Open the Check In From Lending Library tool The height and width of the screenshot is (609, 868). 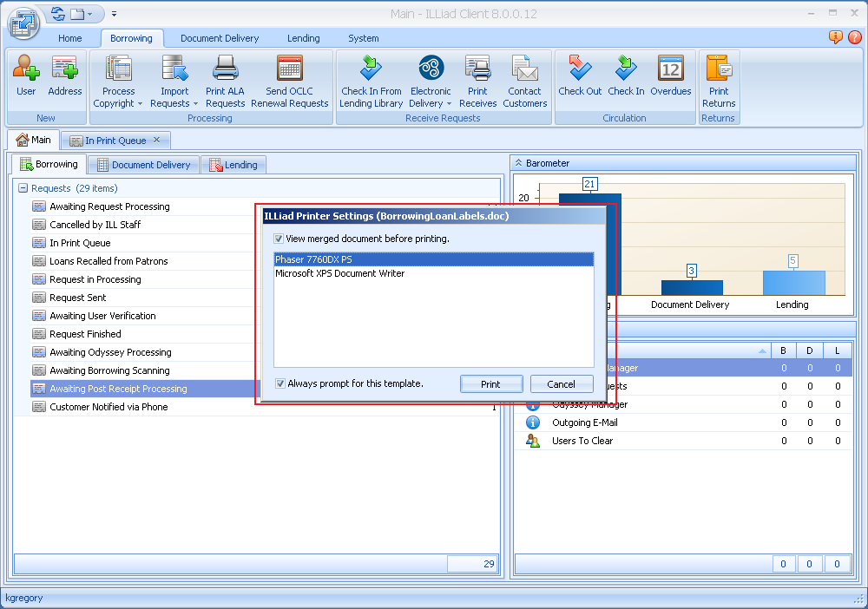(x=371, y=80)
